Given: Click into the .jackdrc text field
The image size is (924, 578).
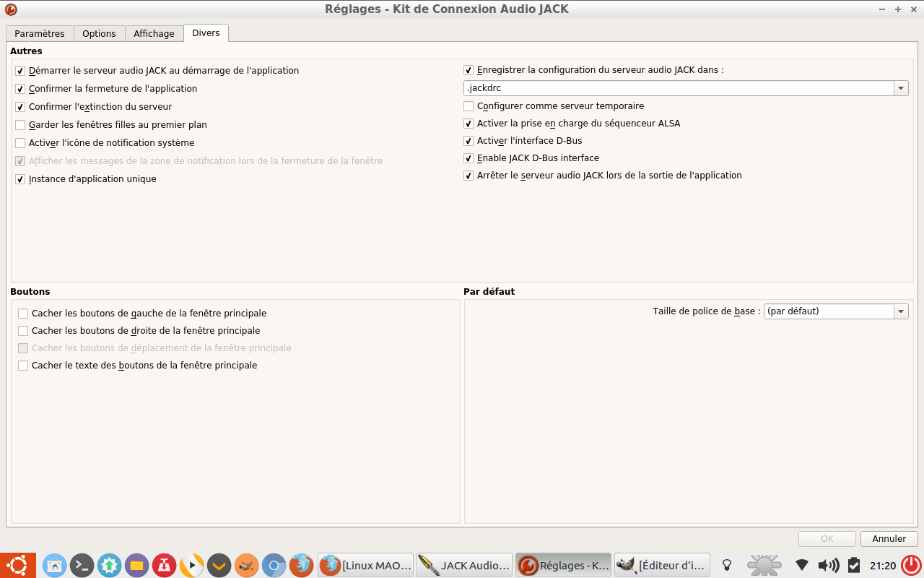Looking at the screenshot, I should [x=679, y=88].
